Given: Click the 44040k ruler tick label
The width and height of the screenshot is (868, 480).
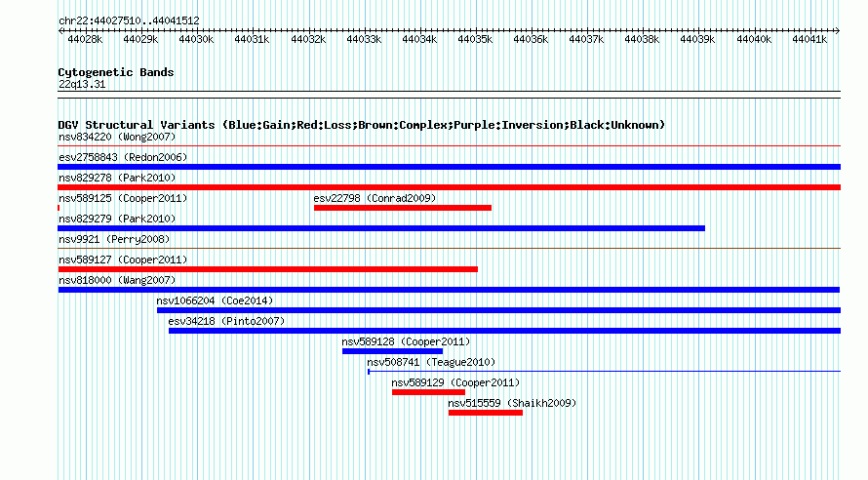Looking at the screenshot, I should pos(754,39).
